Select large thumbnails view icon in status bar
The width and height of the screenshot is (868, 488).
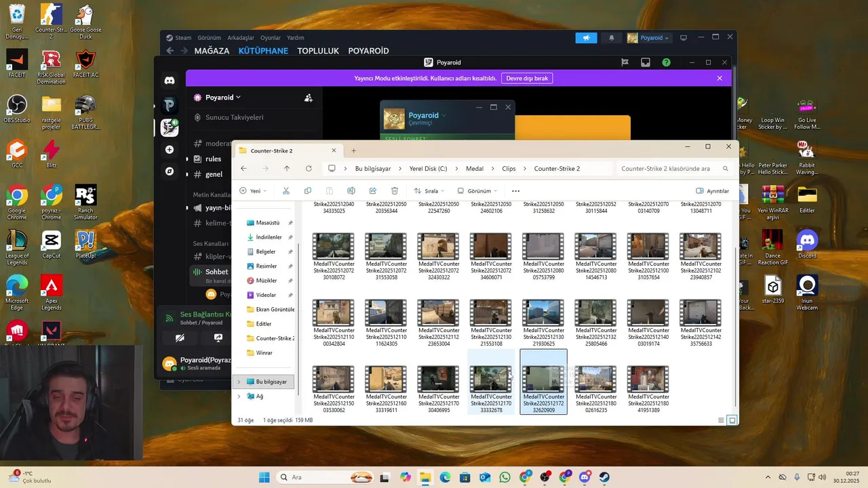click(732, 421)
